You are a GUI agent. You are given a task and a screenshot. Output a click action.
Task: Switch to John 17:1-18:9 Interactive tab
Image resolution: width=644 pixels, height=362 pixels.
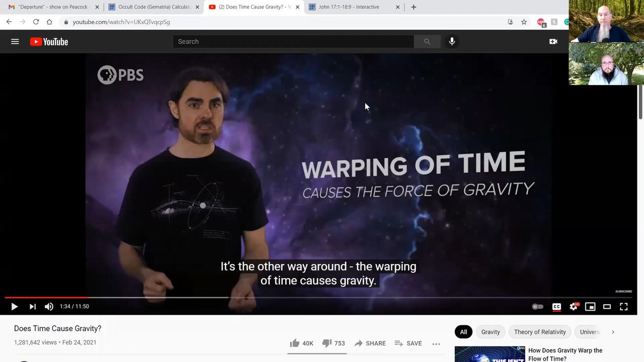click(x=352, y=7)
